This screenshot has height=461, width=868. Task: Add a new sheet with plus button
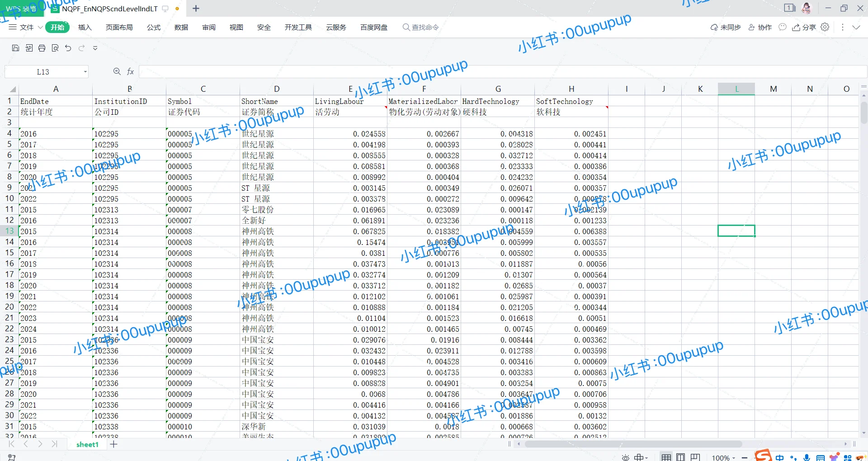[113, 444]
